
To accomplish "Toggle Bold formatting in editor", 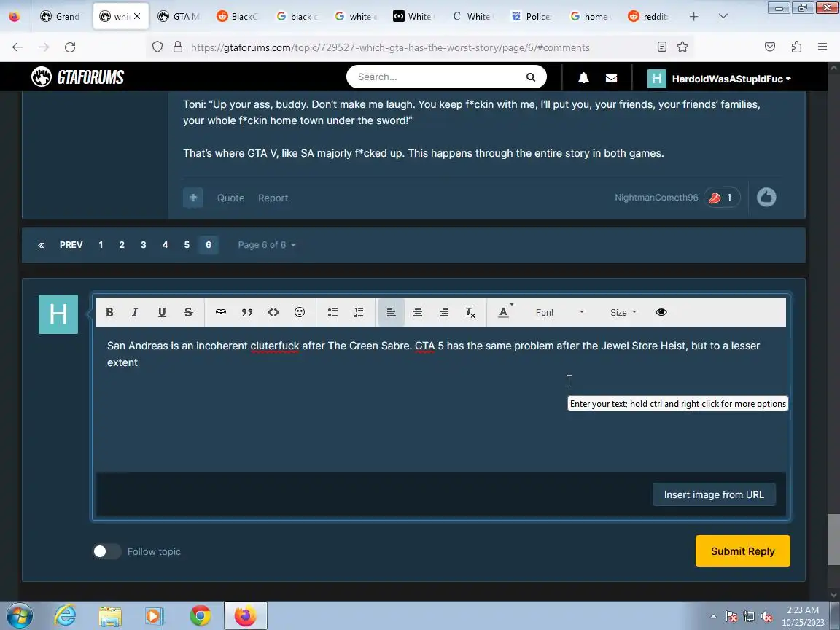I will point(109,312).
